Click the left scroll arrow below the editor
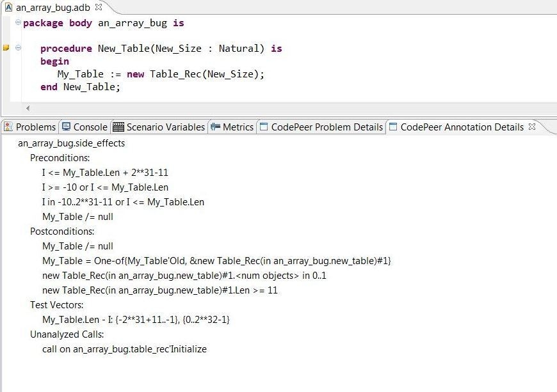Viewport: 557px width, 392px height. click(x=27, y=108)
